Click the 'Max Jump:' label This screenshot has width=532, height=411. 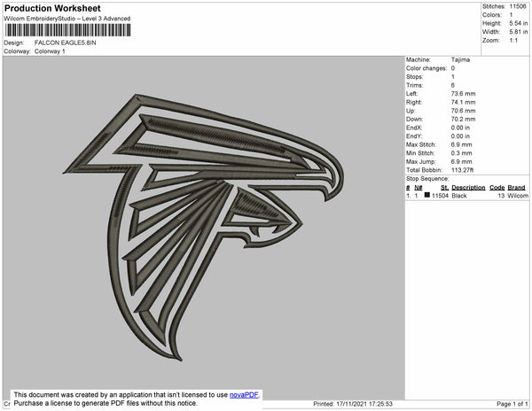tap(420, 161)
